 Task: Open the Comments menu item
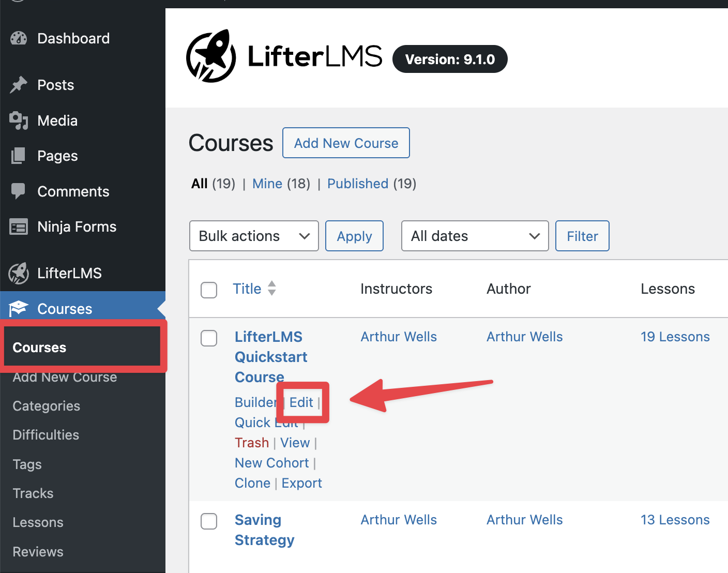pos(73,191)
